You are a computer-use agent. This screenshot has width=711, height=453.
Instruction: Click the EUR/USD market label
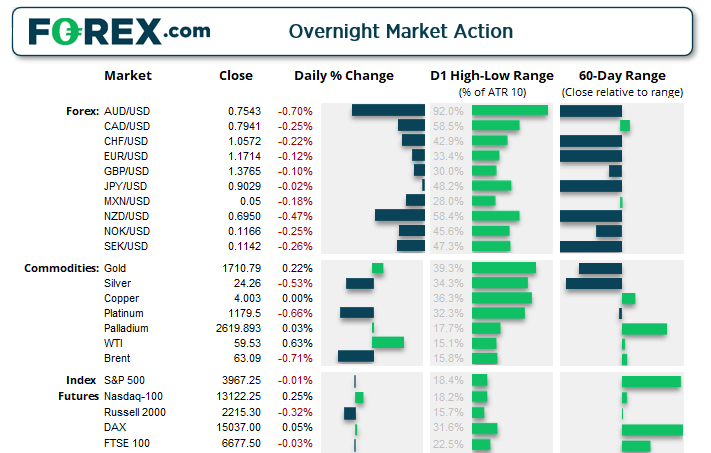point(126,156)
